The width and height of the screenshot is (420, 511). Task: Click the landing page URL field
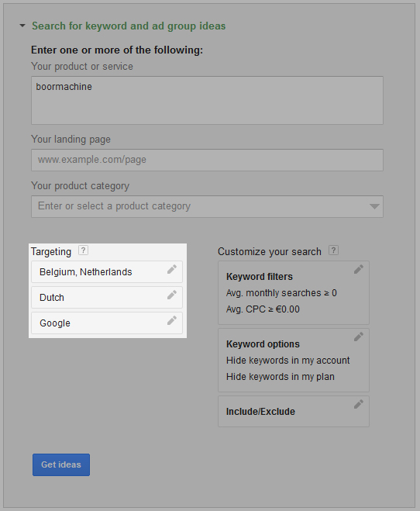pos(207,160)
